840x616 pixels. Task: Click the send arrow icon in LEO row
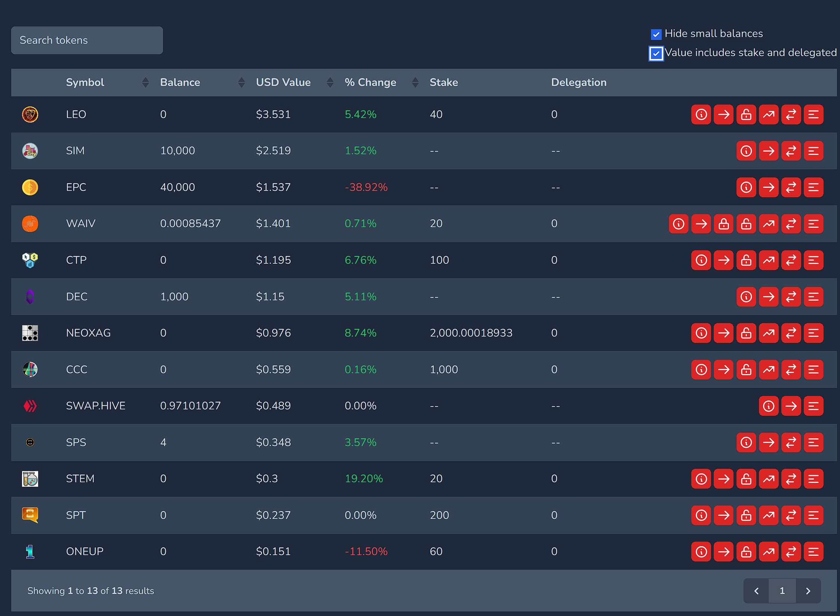pyautogui.click(x=723, y=114)
